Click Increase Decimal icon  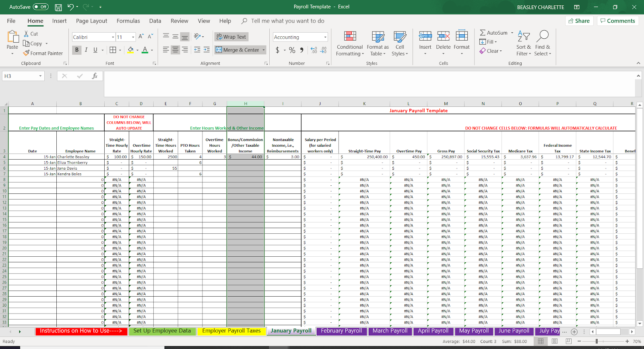[314, 50]
